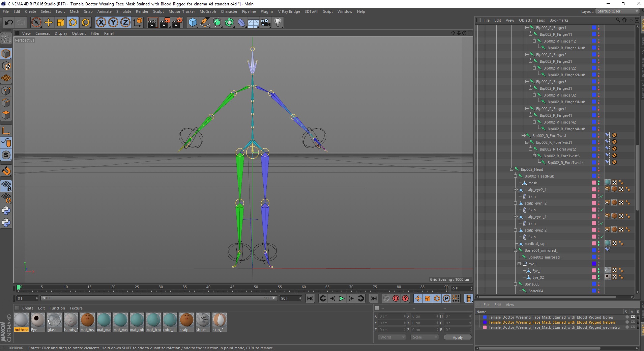Screen dimensions: 644x351
Task: Select the Live Selection tool
Action: tap(36, 23)
